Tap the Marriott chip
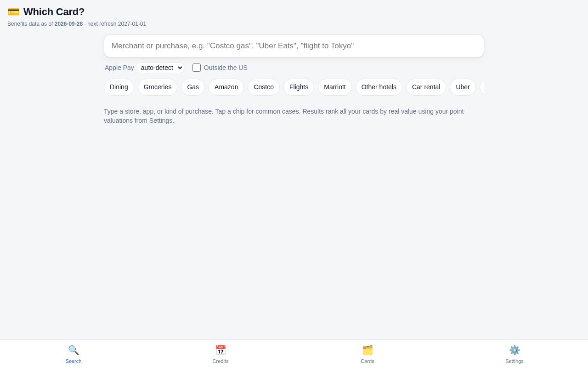588x368 pixels. 335,87
